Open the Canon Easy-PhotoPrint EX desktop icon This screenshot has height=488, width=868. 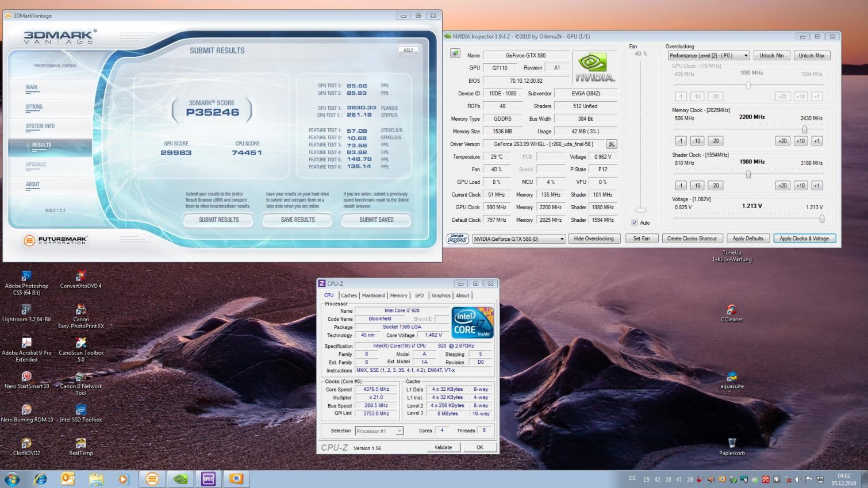click(x=81, y=317)
